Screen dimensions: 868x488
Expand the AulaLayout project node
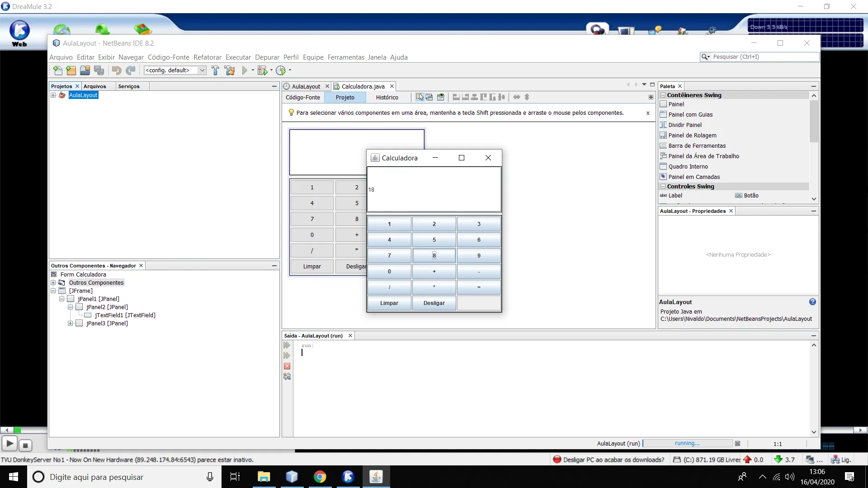53,95
